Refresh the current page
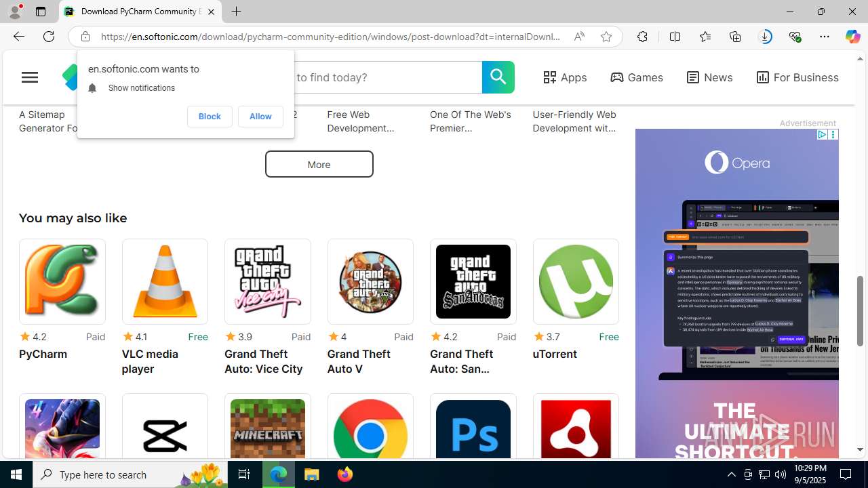868x488 pixels. tap(49, 37)
